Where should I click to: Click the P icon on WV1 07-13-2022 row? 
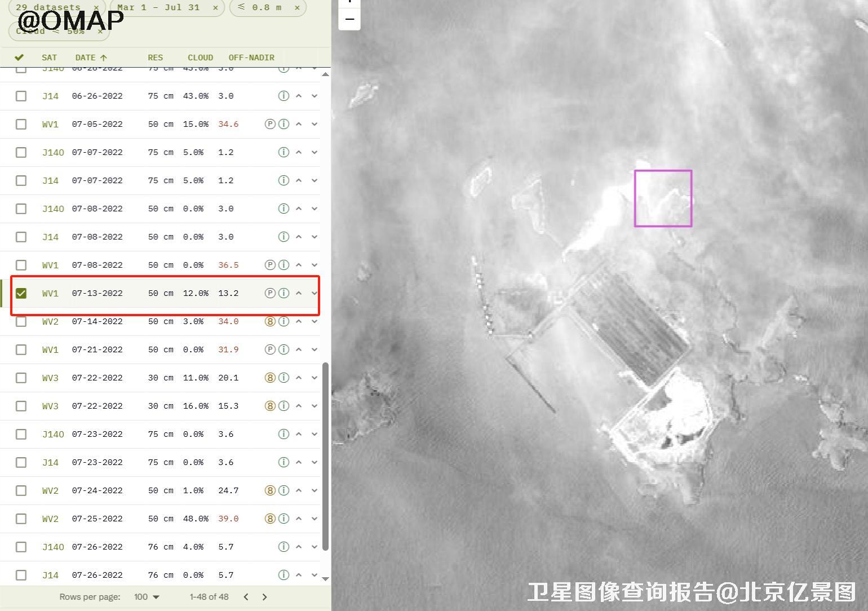(270, 293)
